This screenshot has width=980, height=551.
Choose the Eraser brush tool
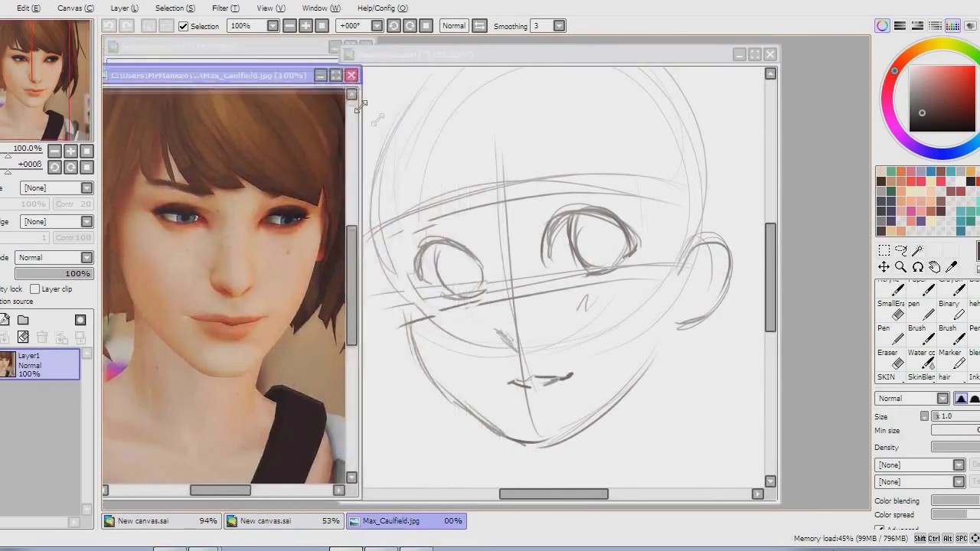tap(891, 358)
